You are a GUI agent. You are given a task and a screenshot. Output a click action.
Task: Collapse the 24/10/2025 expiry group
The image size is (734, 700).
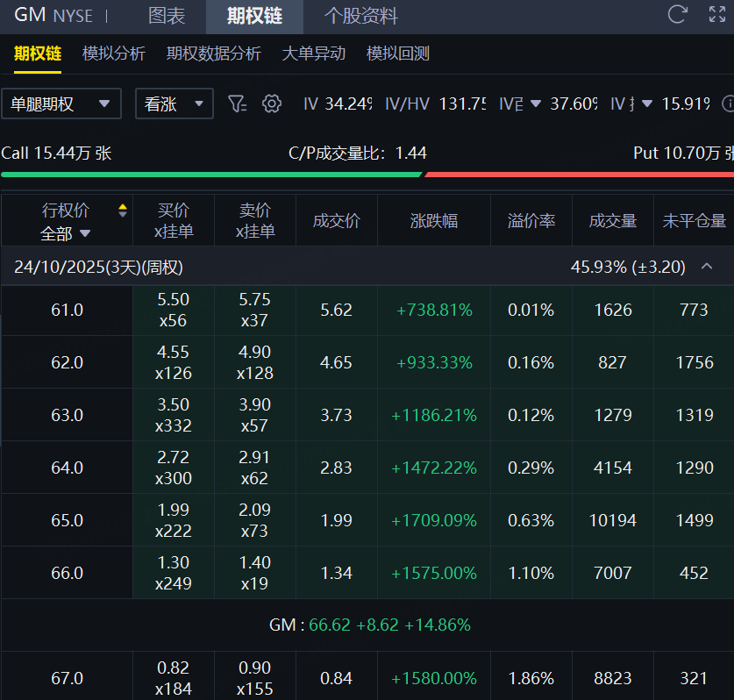click(707, 267)
